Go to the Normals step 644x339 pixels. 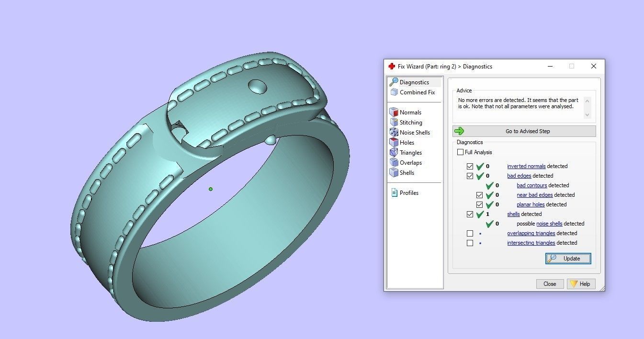410,113
